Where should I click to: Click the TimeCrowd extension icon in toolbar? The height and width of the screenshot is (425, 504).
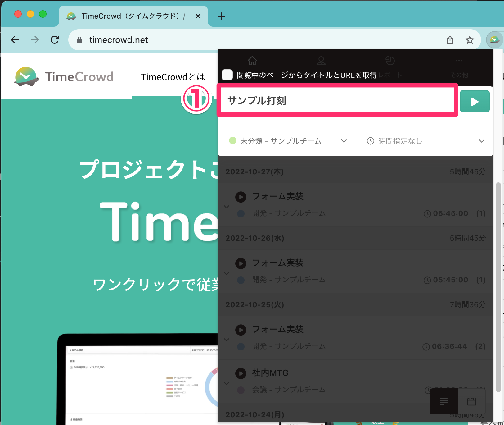[494, 40]
